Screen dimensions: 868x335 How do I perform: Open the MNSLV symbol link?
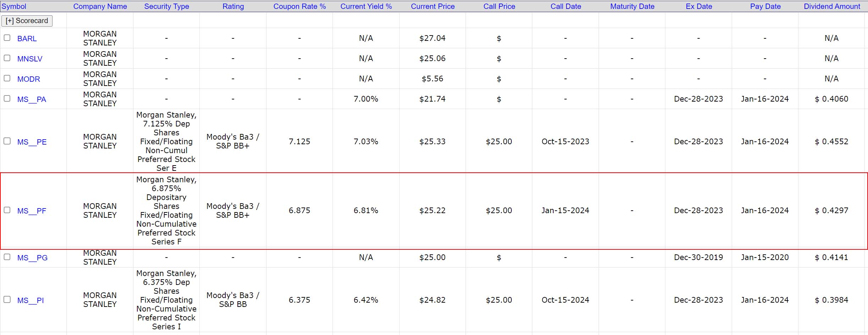click(30, 59)
